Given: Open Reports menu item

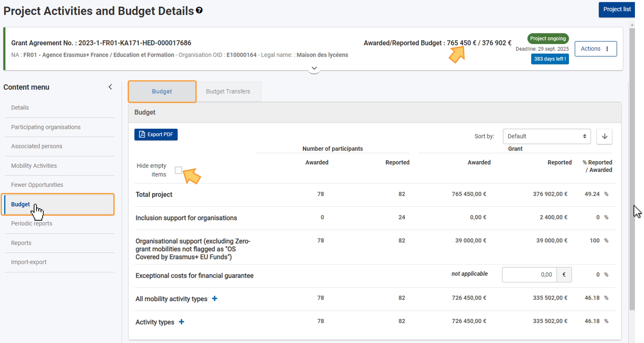Looking at the screenshot, I should (60, 243).
